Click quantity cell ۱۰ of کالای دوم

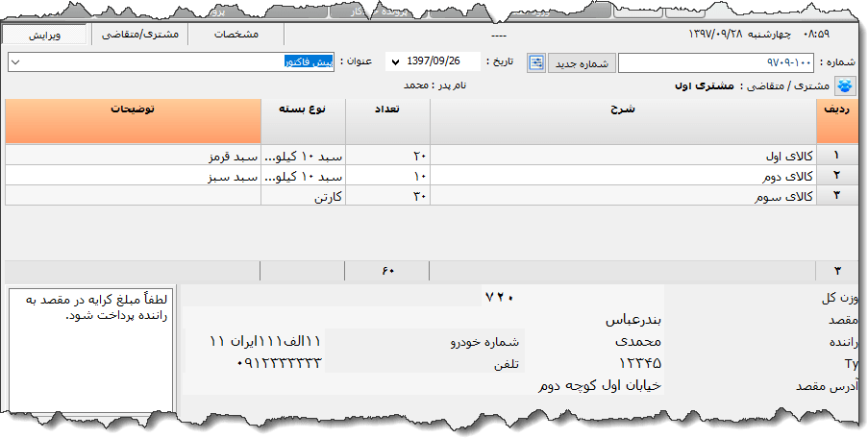coord(387,176)
